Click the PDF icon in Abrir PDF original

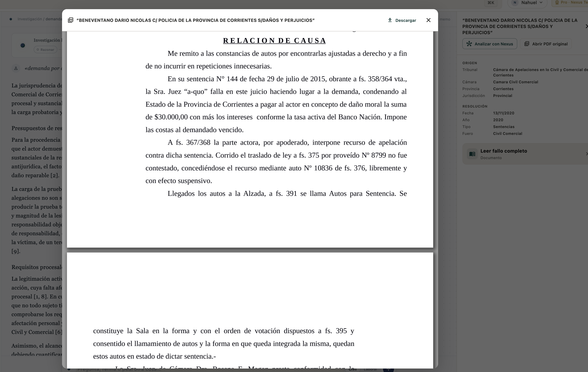click(x=527, y=44)
